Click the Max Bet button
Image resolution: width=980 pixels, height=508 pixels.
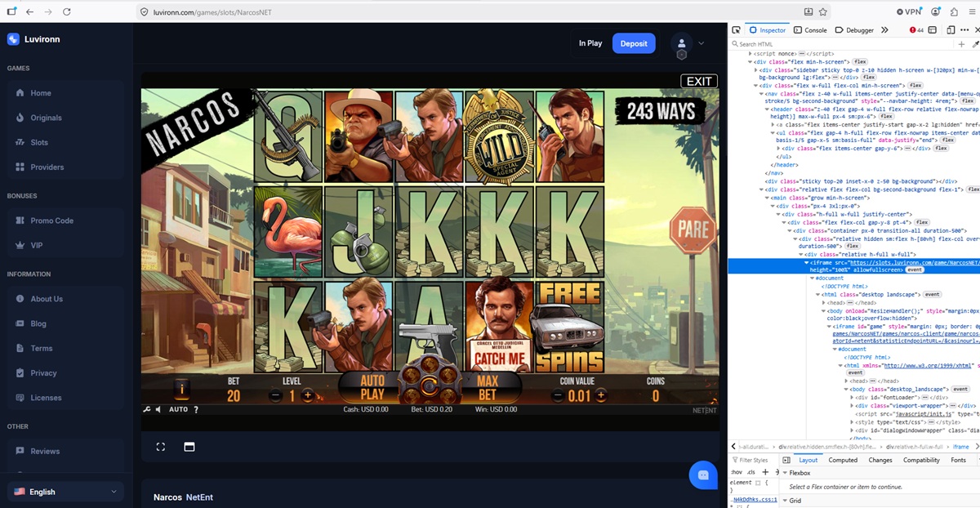tap(488, 387)
